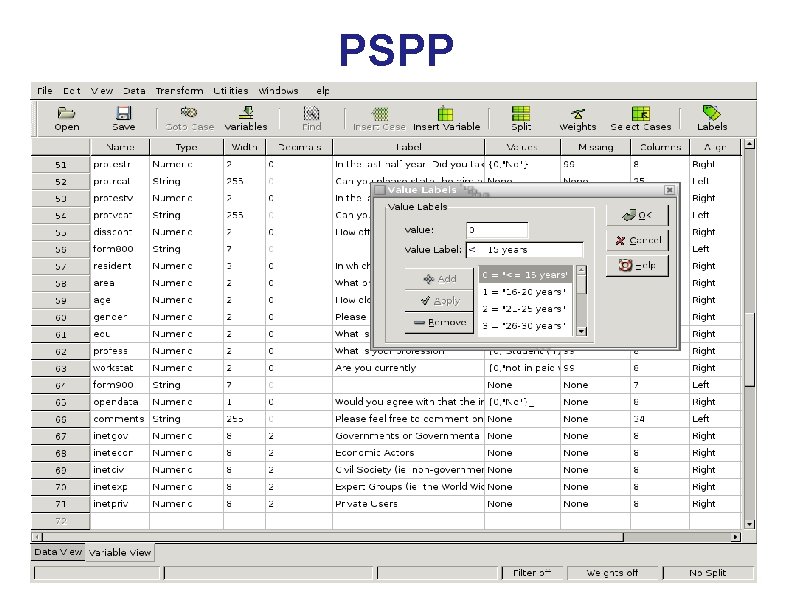
Task: Click the Weights scale icon
Action: tap(578, 113)
